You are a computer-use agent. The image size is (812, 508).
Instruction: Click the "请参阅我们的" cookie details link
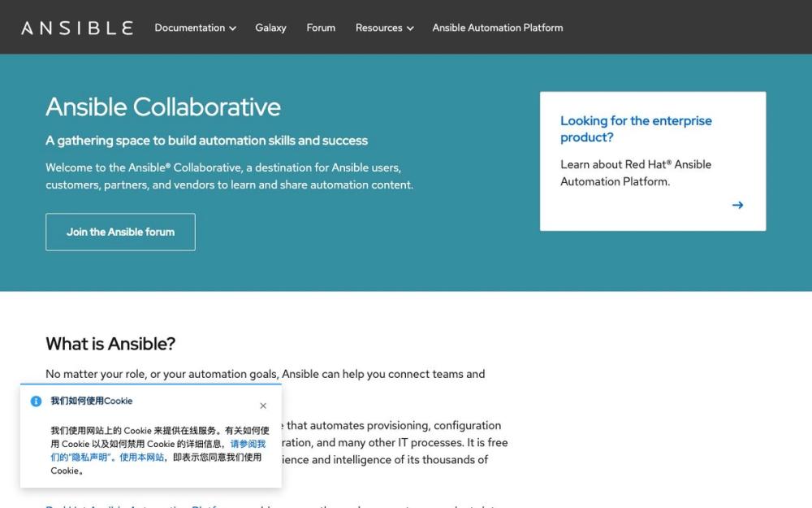247,442
